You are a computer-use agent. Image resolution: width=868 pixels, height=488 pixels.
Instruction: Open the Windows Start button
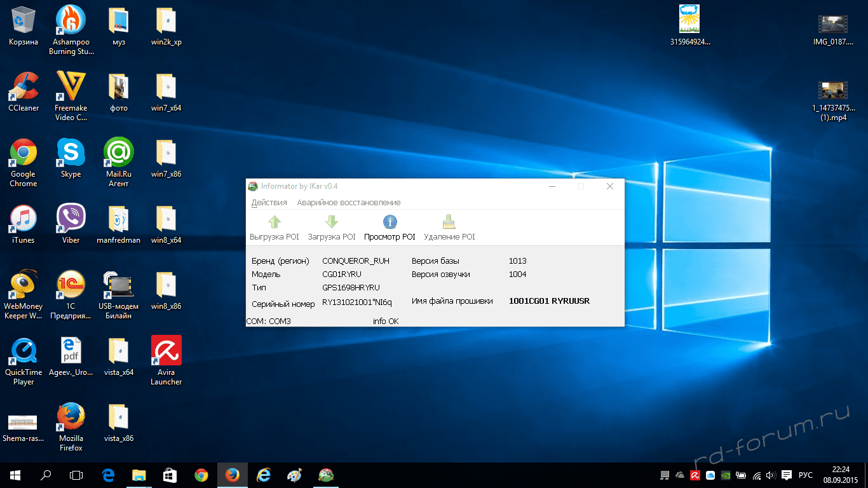pos(15,475)
